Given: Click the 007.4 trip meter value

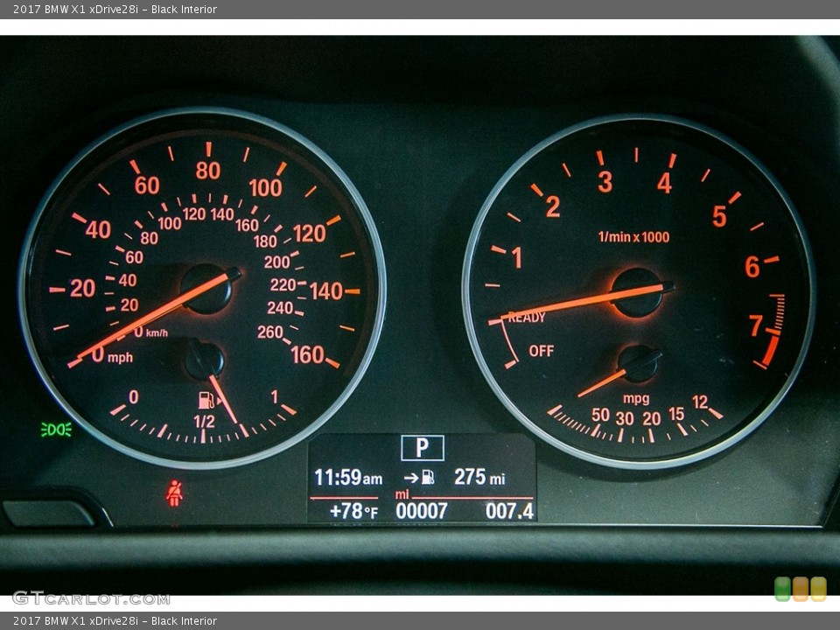Looking at the screenshot, I should pyautogui.click(x=509, y=511).
